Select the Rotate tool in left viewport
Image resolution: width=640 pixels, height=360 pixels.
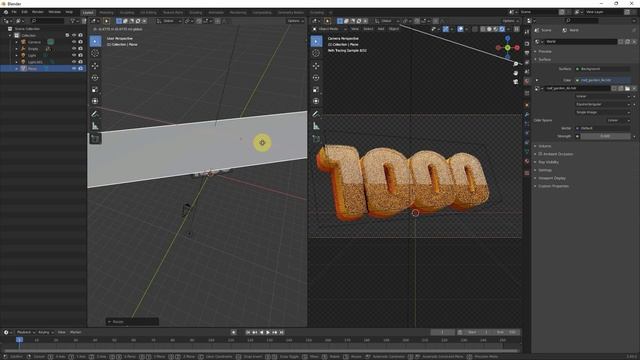coord(95,78)
